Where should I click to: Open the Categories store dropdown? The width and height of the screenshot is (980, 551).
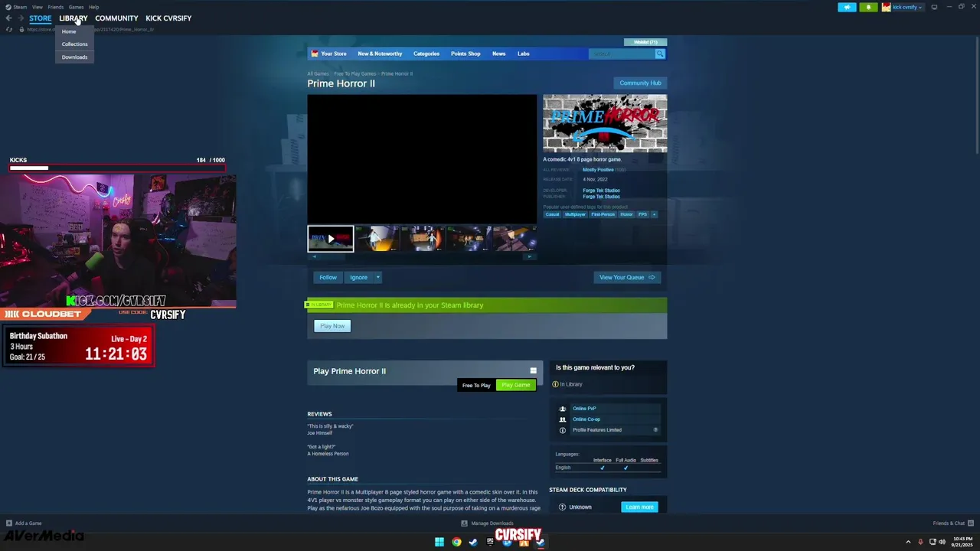(426, 54)
